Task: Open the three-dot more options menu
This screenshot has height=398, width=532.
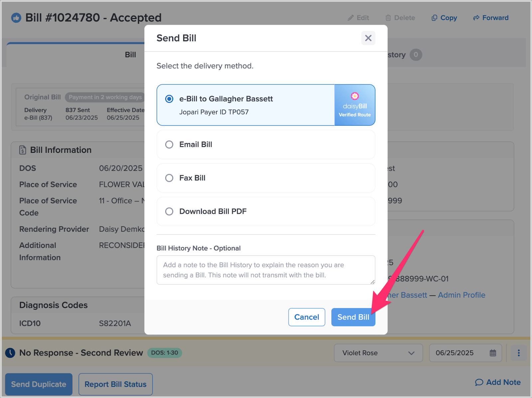Action: coord(519,353)
